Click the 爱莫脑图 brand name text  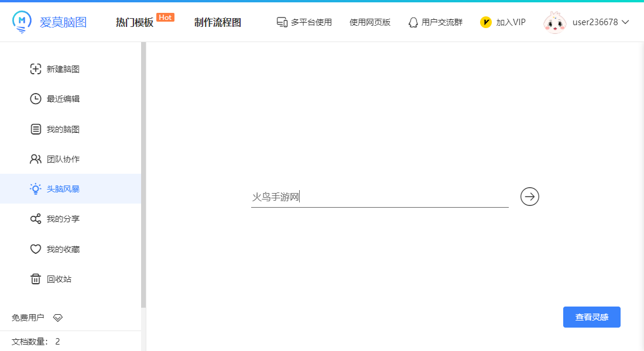coord(63,22)
